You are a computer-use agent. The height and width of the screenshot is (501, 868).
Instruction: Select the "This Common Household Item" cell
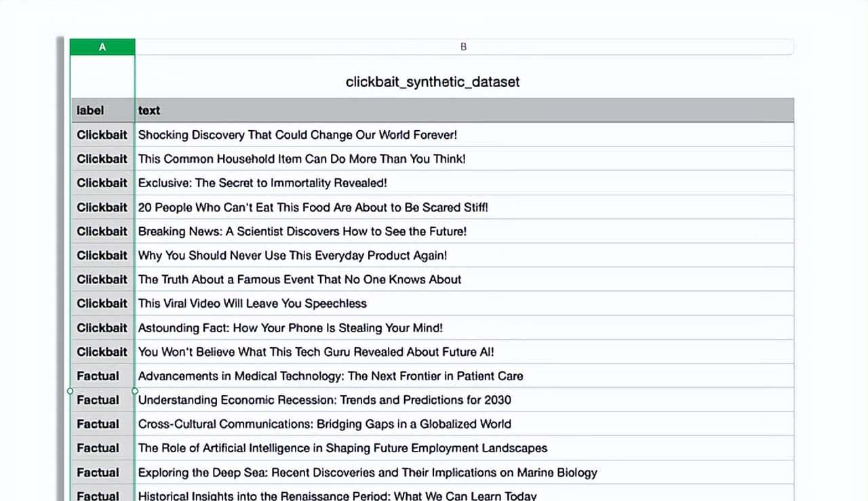click(x=302, y=159)
